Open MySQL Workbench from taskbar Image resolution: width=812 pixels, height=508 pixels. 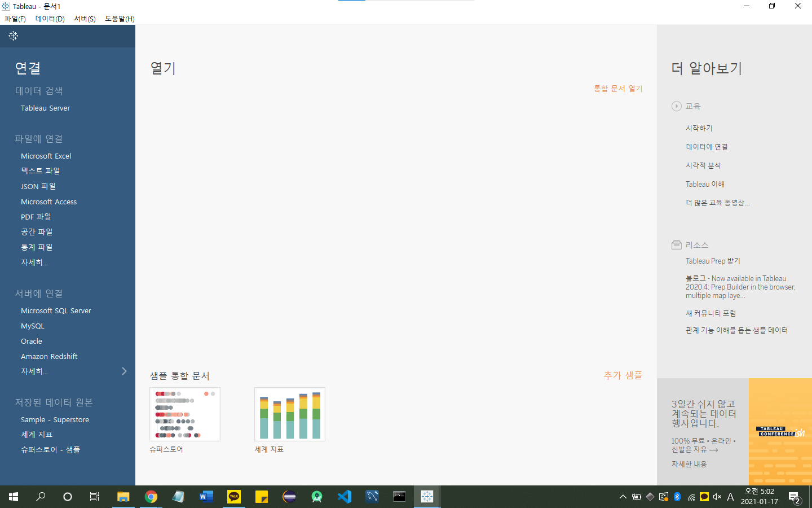372,497
